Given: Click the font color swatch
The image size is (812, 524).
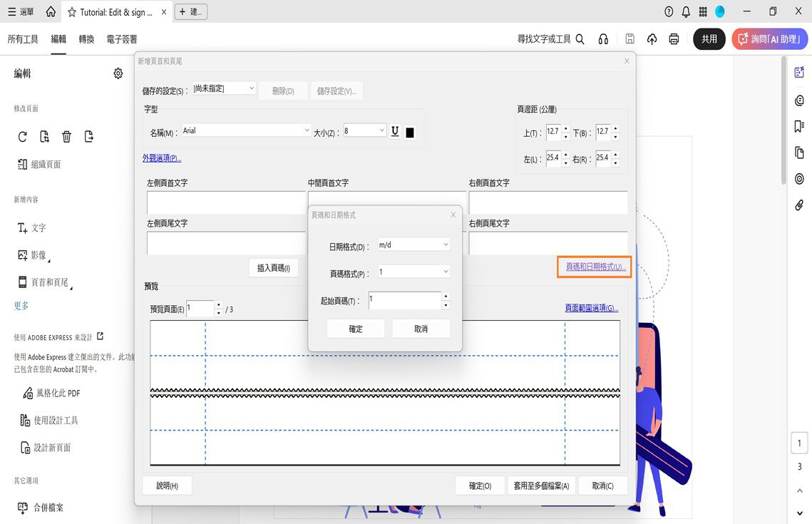Looking at the screenshot, I should [x=410, y=130].
